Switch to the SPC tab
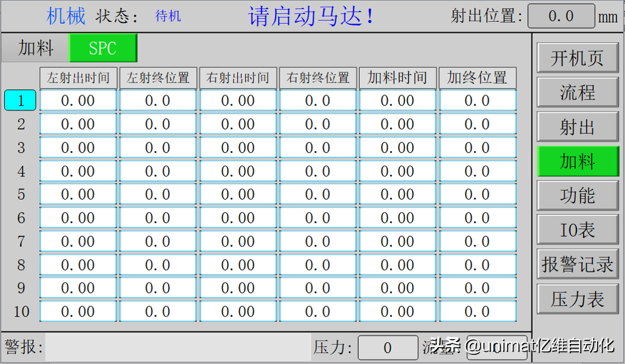The width and height of the screenshot is (625, 364). click(x=103, y=48)
